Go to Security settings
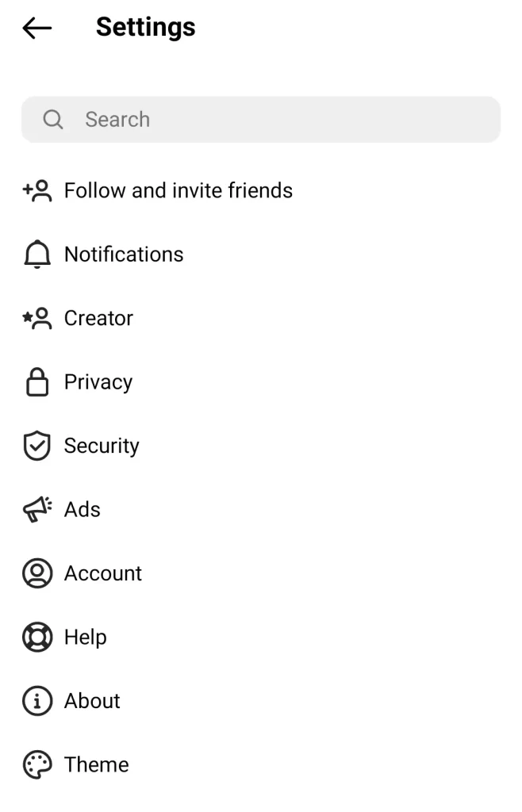The height and width of the screenshot is (812, 522). point(102,446)
